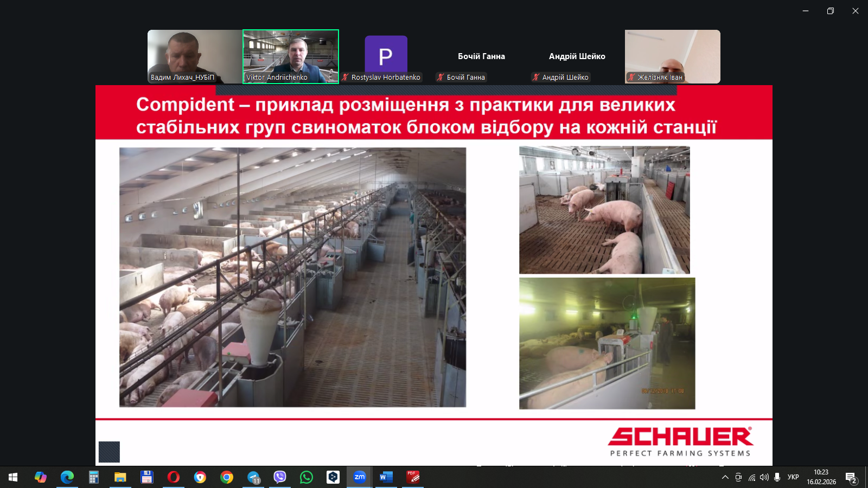Open the PDF editor taskbar icon
Screen dimensions: 868x488
(x=413, y=477)
